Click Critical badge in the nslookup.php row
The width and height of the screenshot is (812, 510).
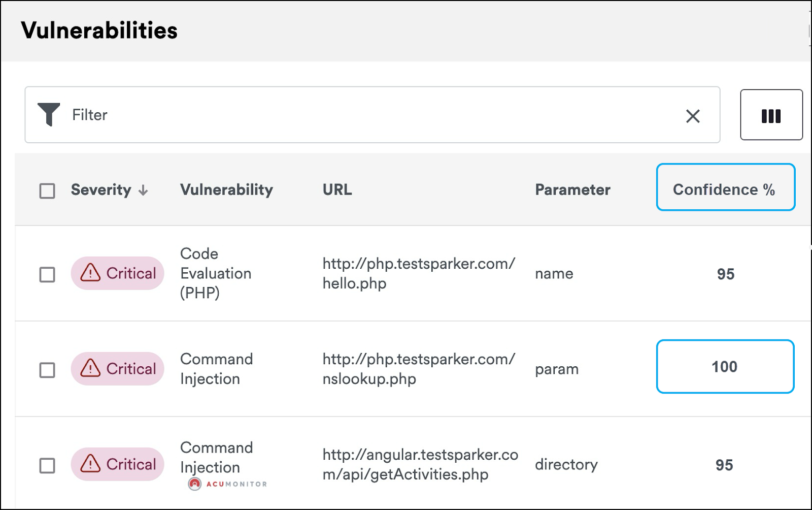tap(117, 369)
